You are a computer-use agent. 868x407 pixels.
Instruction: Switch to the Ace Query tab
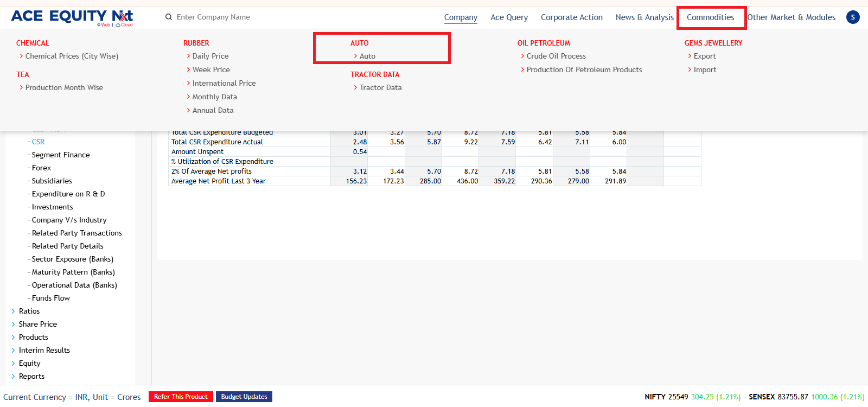pos(509,17)
